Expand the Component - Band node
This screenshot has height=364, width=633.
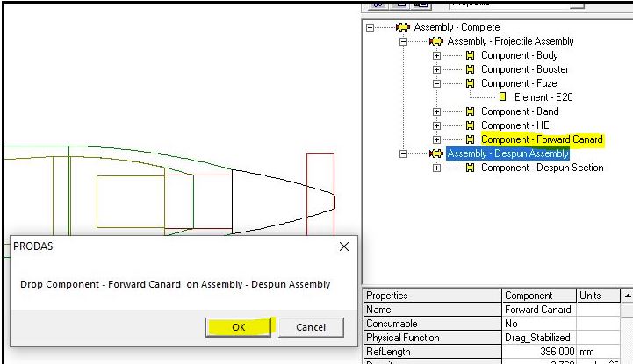point(437,111)
